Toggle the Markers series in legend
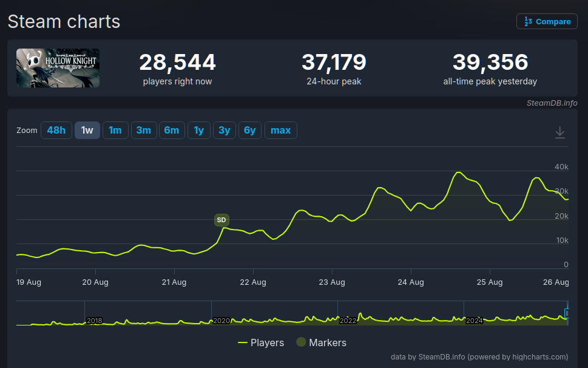Viewport: 588px width, 368px height. coord(322,342)
